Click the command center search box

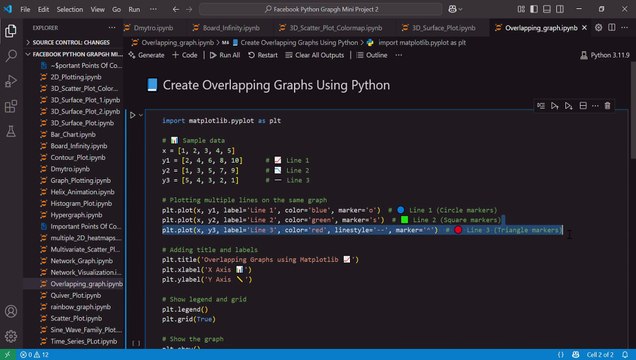click(x=321, y=9)
